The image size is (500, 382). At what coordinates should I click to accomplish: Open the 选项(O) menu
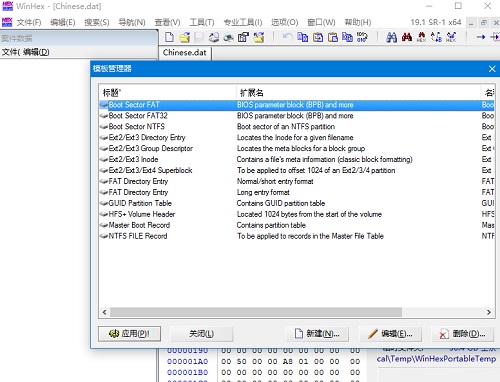[284, 22]
